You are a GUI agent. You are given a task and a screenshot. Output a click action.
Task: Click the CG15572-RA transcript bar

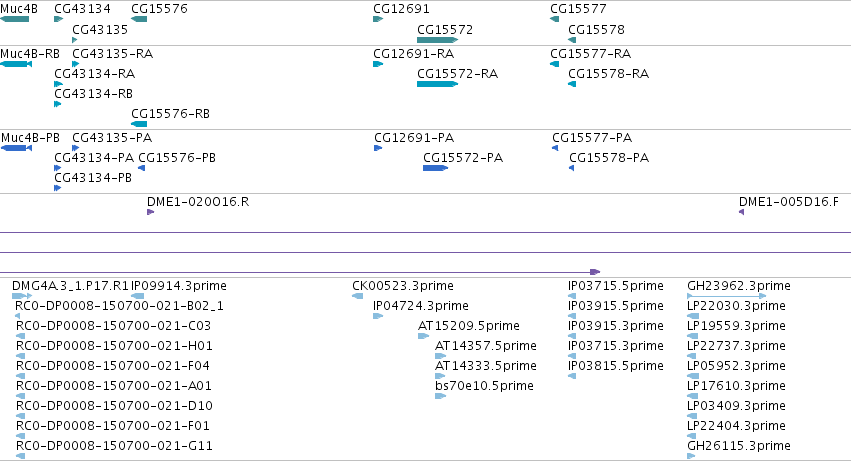coord(437,84)
